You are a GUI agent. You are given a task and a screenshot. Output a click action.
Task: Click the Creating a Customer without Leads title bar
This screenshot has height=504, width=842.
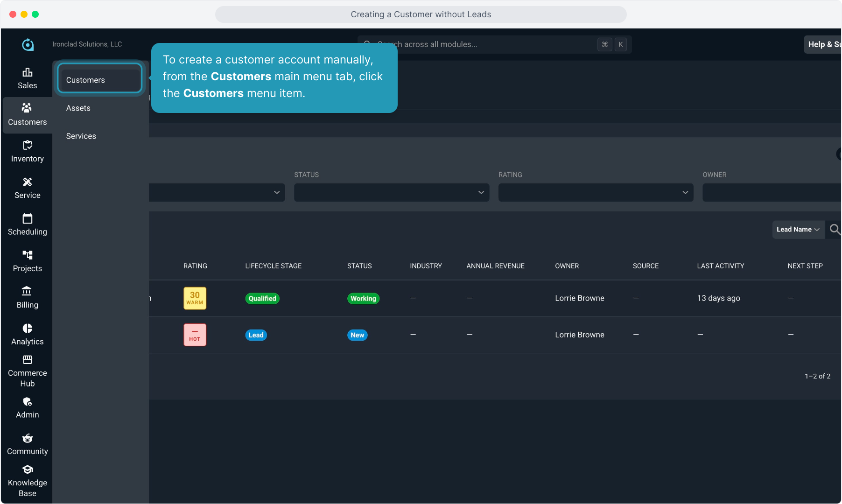pos(421,14)
